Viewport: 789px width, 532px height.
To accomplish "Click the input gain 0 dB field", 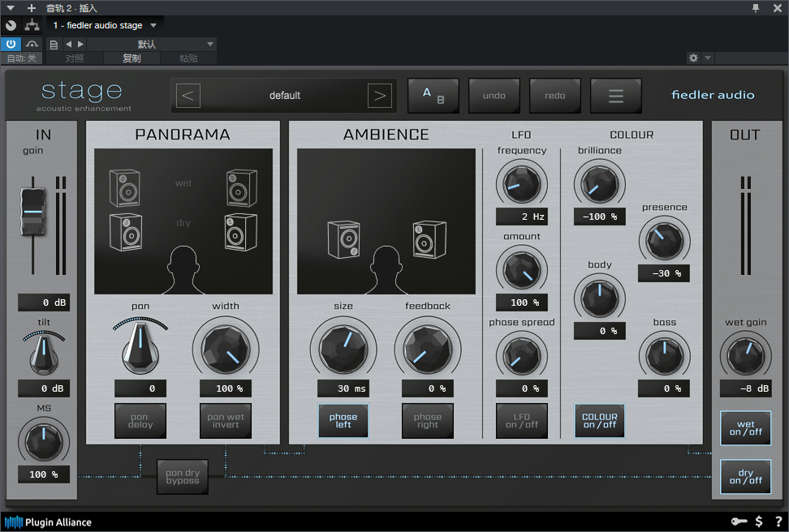I will (x=44, y=302).
